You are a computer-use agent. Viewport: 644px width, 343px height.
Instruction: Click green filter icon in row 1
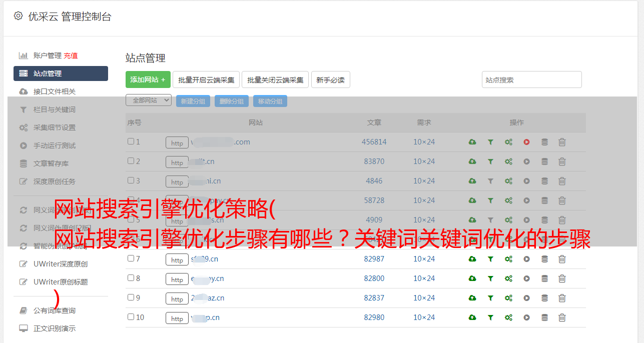pos(490,142)
